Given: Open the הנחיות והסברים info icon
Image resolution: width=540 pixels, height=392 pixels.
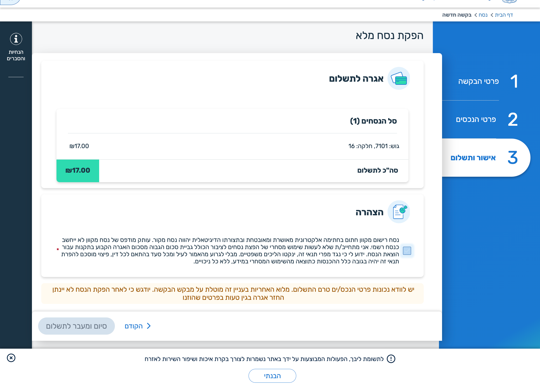Looking at the screenshot, I should pos(16,39).
